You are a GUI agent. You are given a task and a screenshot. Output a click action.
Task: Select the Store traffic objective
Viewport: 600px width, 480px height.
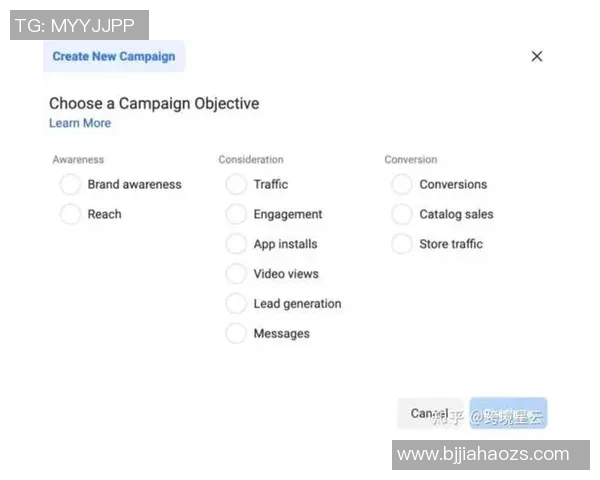point(402,244)
